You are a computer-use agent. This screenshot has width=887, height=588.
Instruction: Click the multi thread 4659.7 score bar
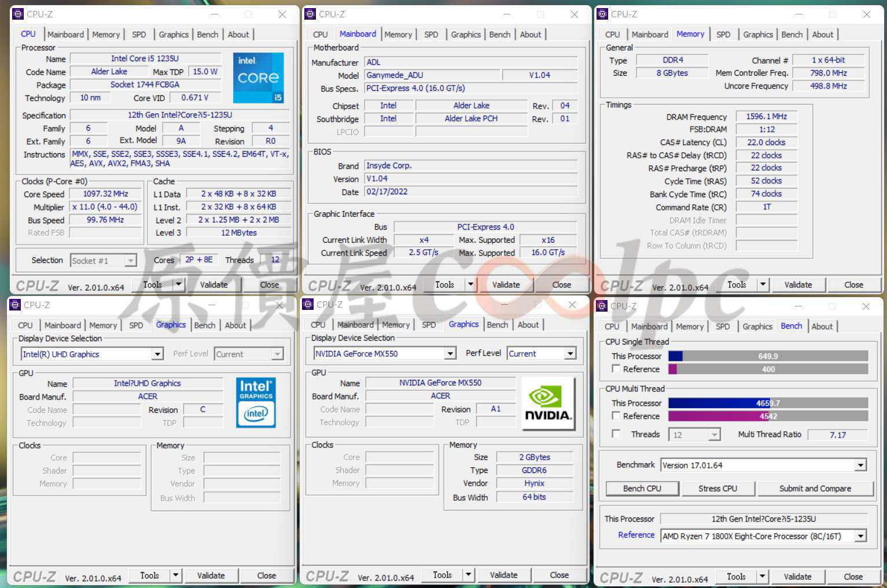click(x=768, y=403)
